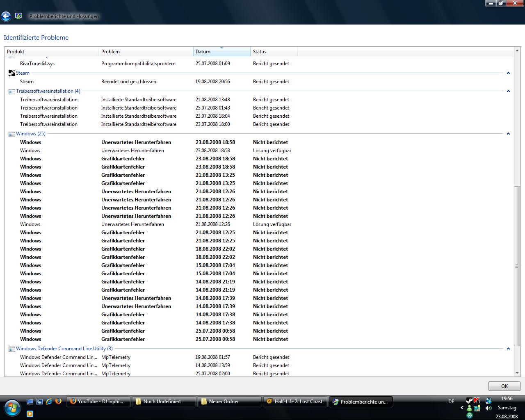Sort by the Datum column header
Image resolution: width=525 pixels, height=420 pixels.
coord(222,52)
